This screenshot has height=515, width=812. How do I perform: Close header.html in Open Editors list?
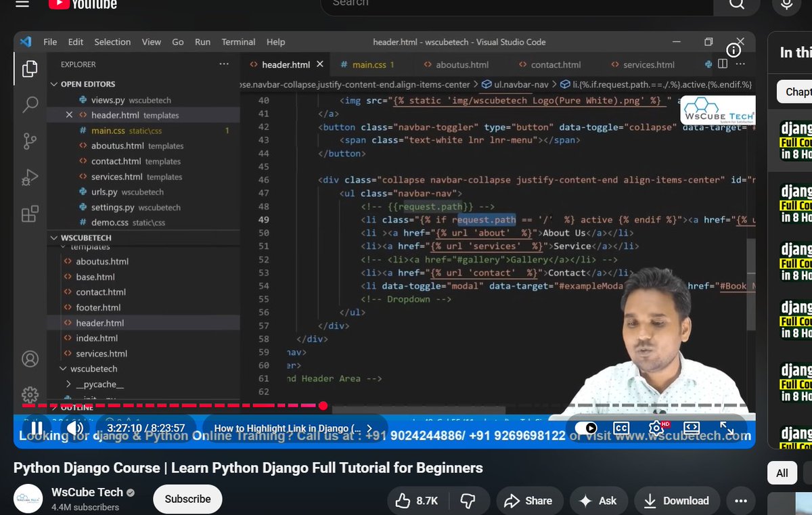[x=69, y=115]
